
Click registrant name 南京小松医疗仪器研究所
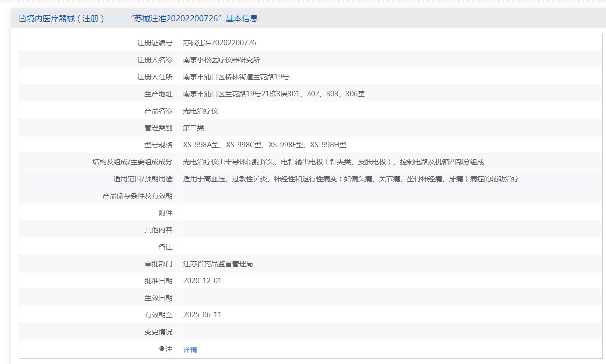tap(221, 60)
